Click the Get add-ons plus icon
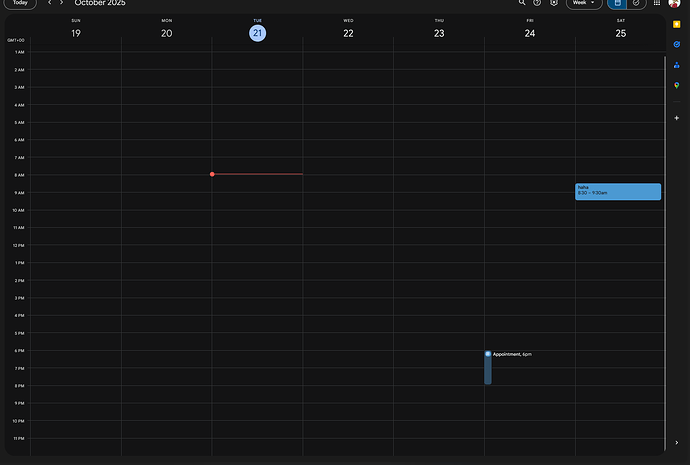Viewport: 690px width, 465px height. (676, 118)
